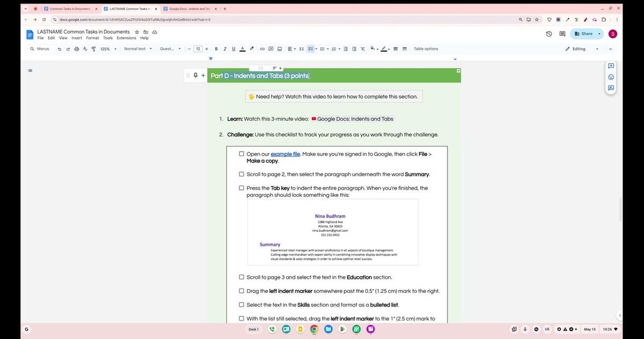Open the Editing mode dropdown
Image resolution: width=644 pixels, height=339 pixels.
pyautogui.click(x=582, y=49)
